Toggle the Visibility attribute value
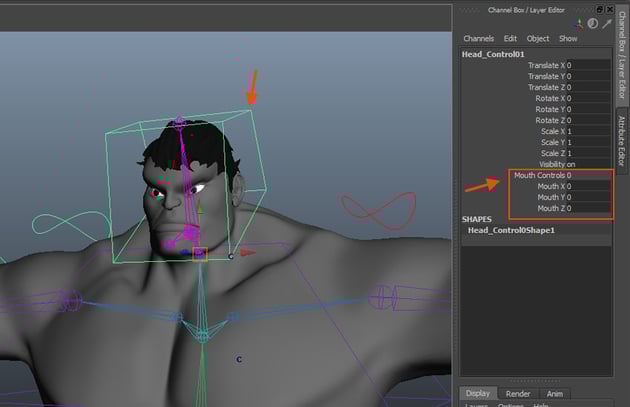The width and height of the screenshot is (630, 407). click(571, 164)
